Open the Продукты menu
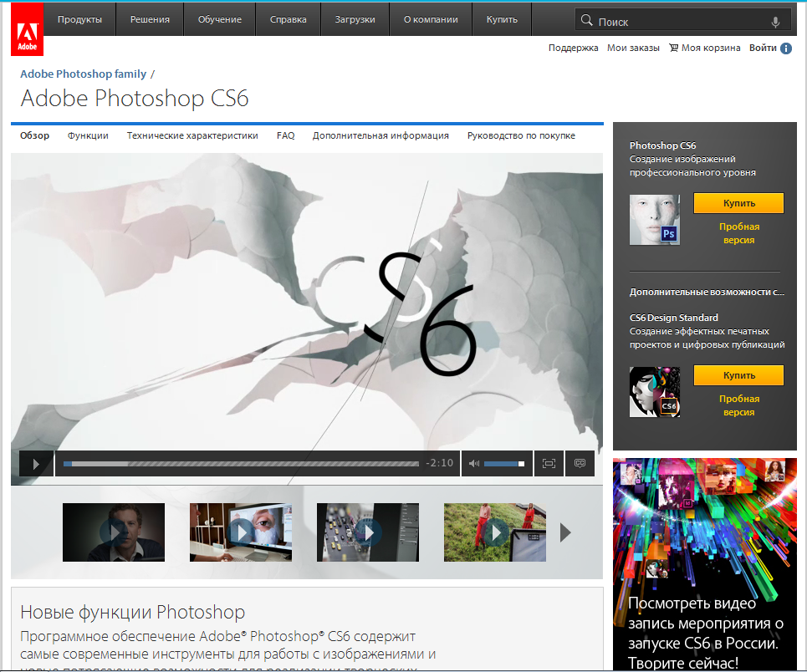 tap(79, 19)
